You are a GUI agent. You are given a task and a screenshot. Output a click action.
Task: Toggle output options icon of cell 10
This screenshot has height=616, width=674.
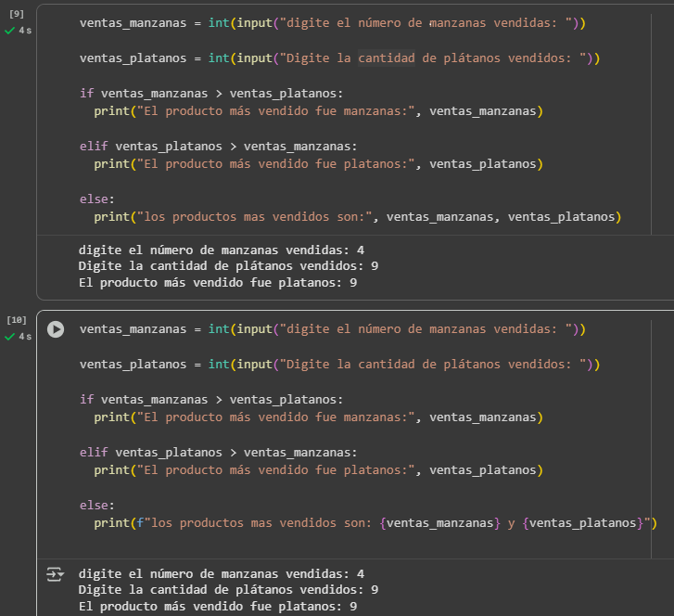pyautogui.click(x=55, y=574)
